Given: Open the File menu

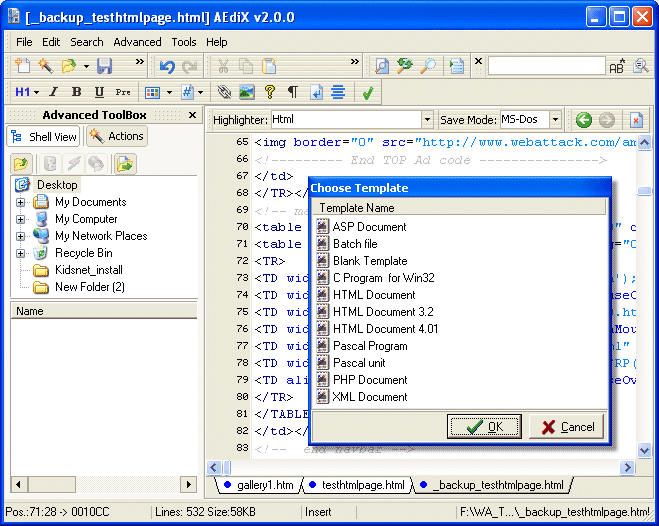Looking at the screenshot, I should (x=24, y=42).
